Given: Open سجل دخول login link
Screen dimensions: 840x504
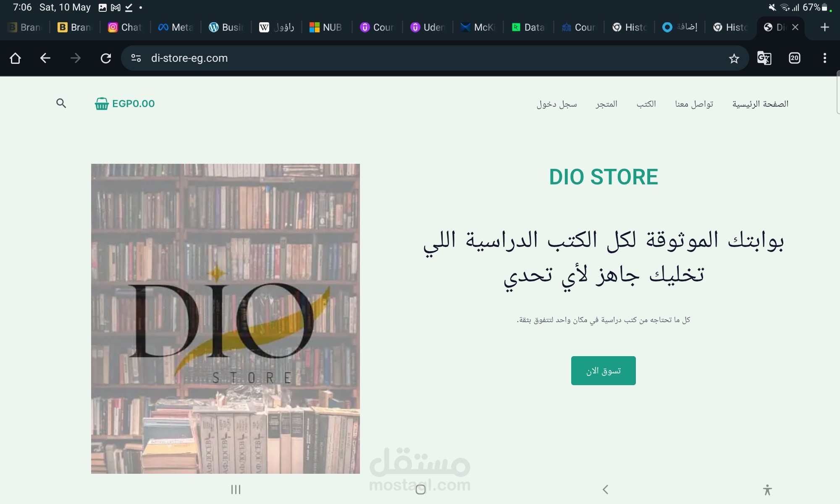Looking at the screenshot, I should click(556, 104).
